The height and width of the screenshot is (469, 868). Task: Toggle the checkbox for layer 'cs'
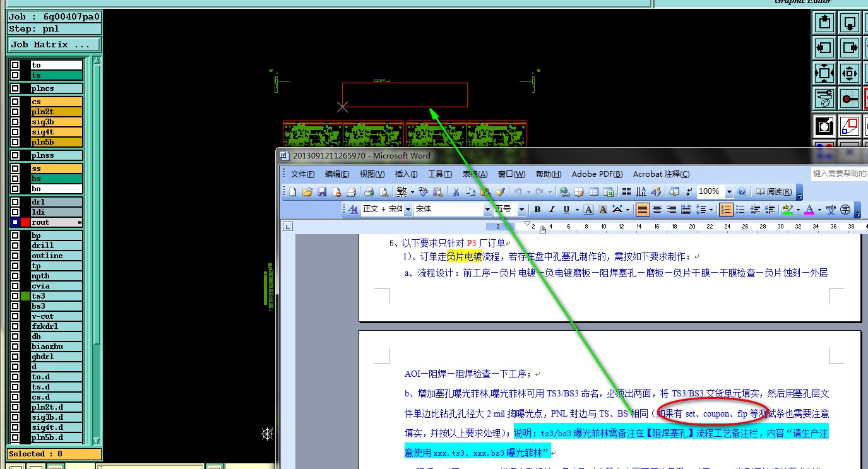tap(15, 102)
